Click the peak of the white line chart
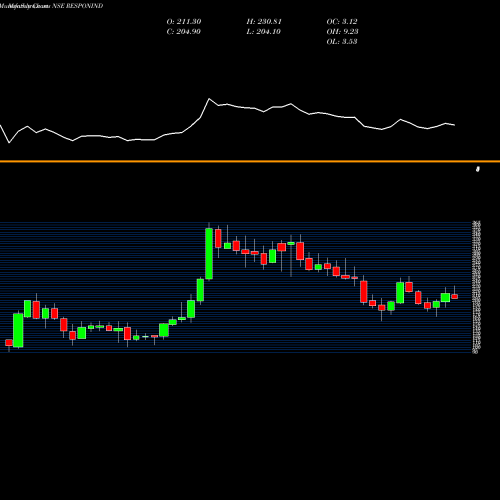 pyautogui.click(x=209, y=99)
